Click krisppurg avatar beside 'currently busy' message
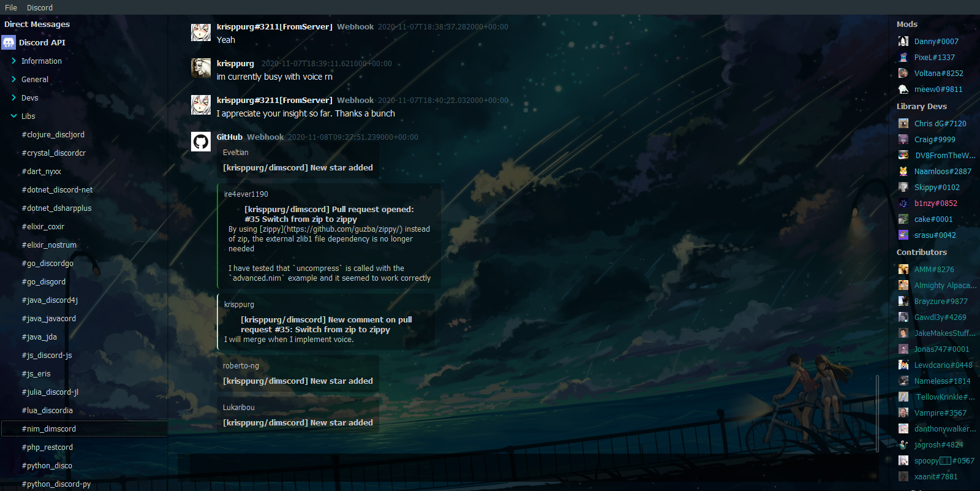The height and width of the screenshot is (491, 980). pos(201,68)
